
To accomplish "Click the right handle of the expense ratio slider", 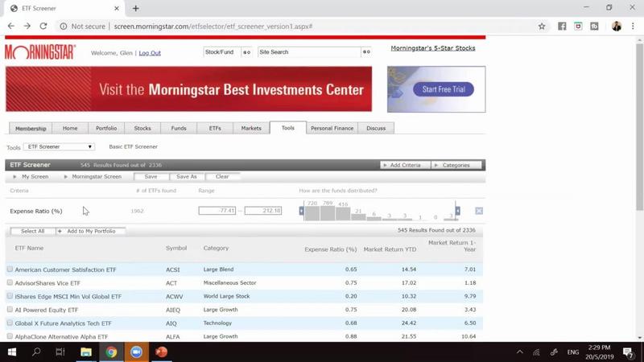I will pos(457,211).
